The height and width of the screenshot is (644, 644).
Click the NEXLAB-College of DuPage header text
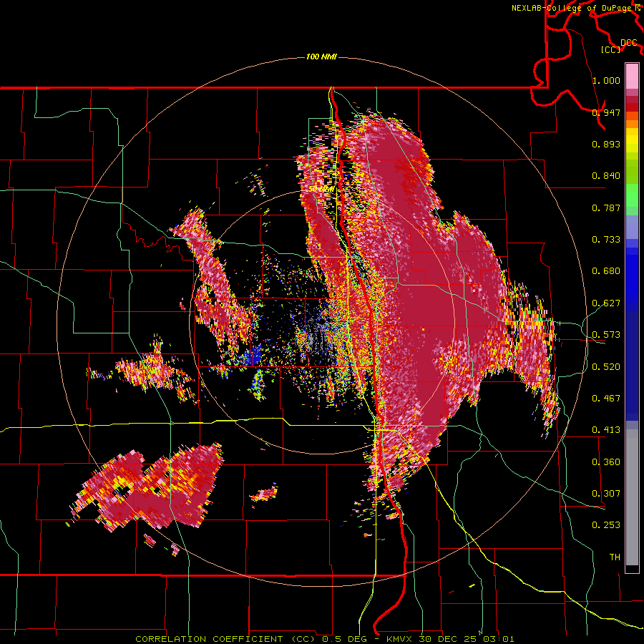575,8
